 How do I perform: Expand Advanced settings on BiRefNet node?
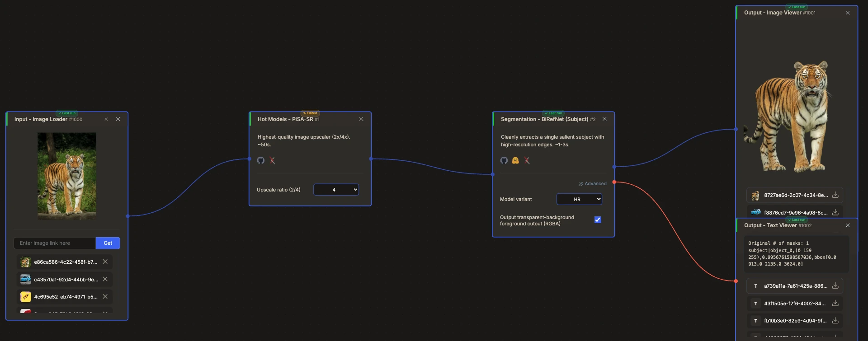pos(592,184)
